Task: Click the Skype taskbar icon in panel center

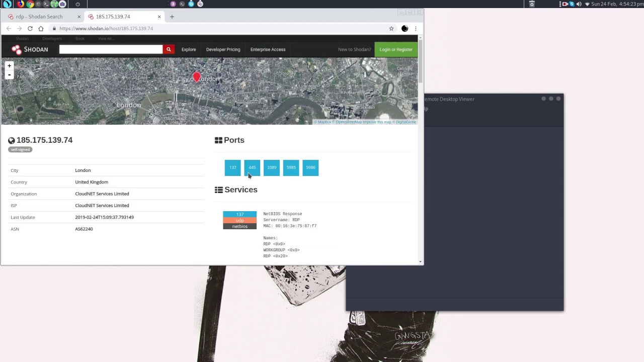Action: click(x=191, y=4)
